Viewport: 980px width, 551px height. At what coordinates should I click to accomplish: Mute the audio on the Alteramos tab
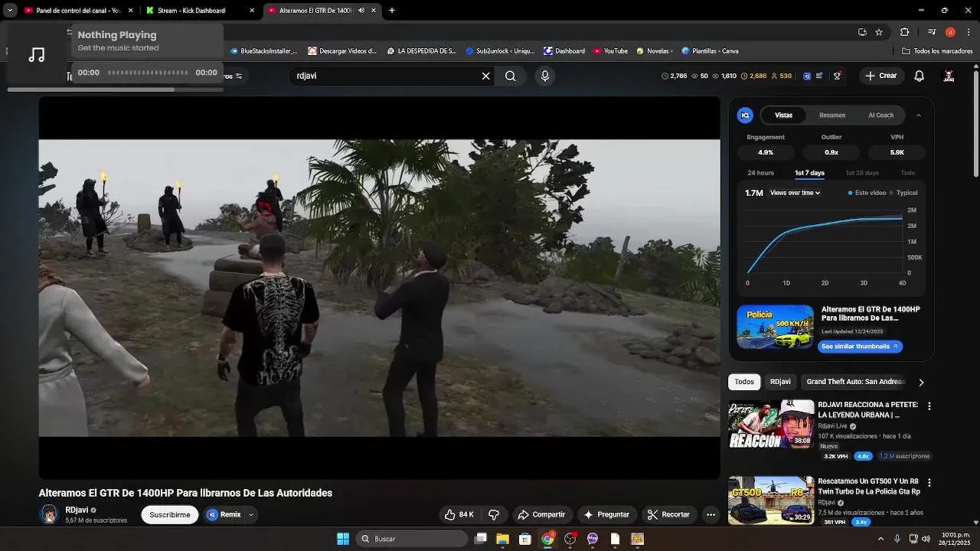tap(361, 10)
